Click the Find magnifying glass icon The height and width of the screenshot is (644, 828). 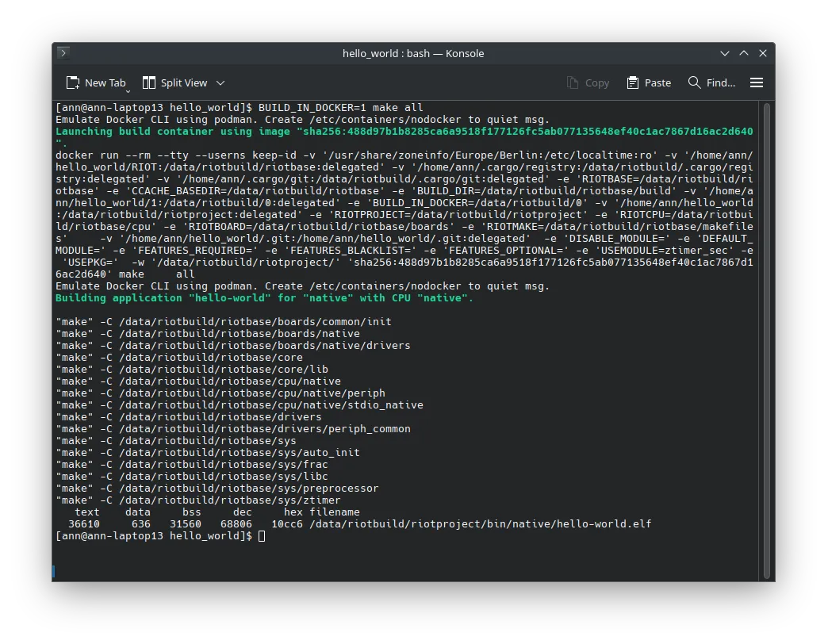point(695,82)
